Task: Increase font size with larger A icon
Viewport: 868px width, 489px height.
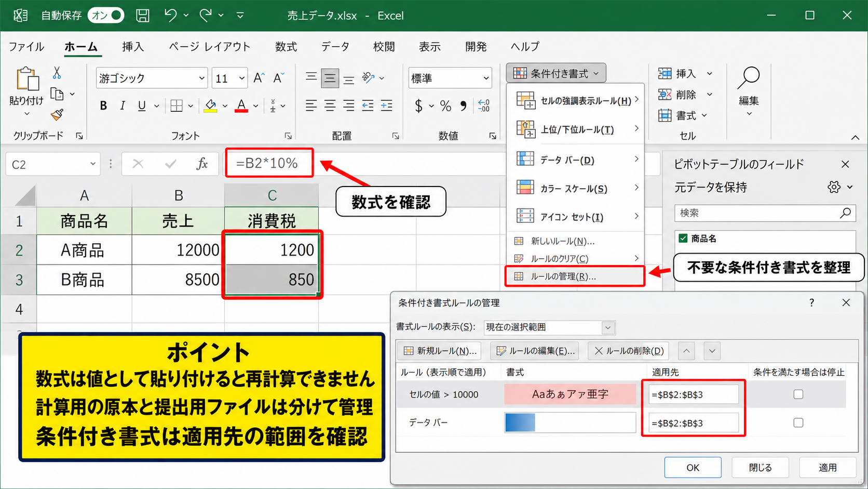Action: (x=259, y=78)
